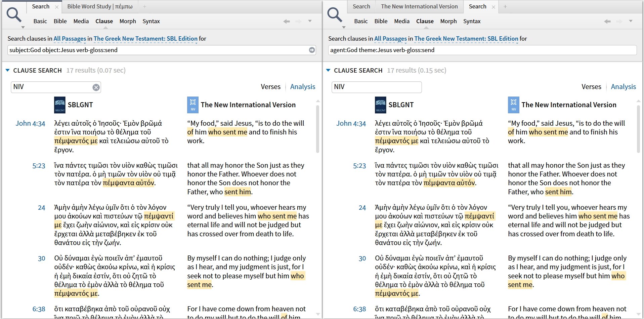The image size is (644, 319).
Task: Switch to Bible Word Study πέμπω tab
Action: (x=100, y=6)
